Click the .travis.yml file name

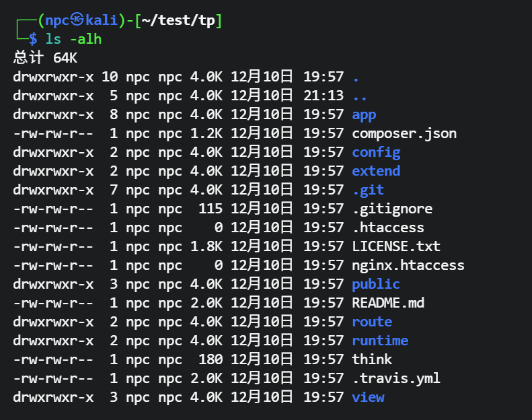coord(396,378)
